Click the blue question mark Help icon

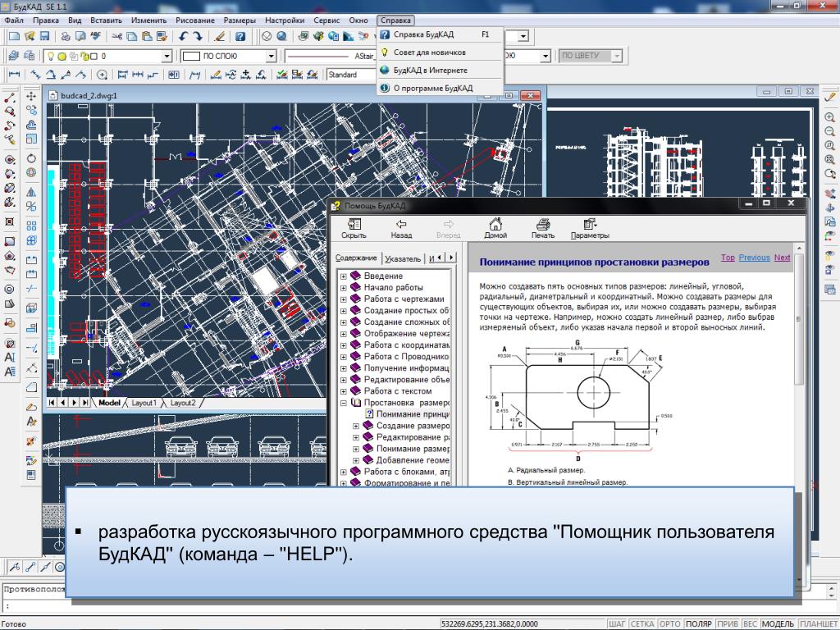coord(240,36)
